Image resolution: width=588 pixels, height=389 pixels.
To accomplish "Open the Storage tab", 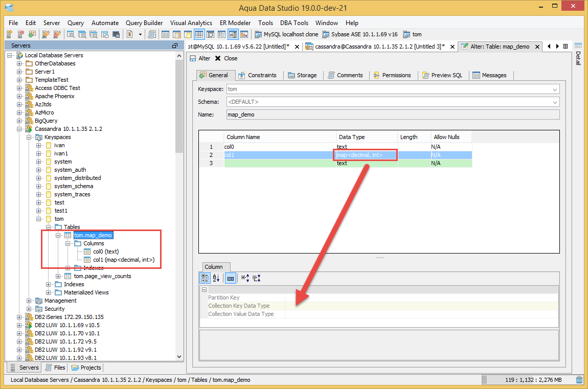I will pyautogui.click(x=302, y=75).
